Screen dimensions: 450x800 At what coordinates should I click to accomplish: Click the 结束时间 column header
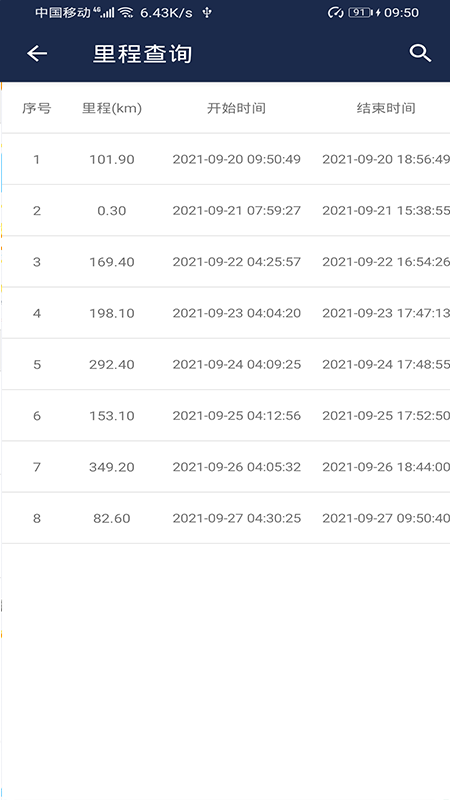click(x=386, y=108)
